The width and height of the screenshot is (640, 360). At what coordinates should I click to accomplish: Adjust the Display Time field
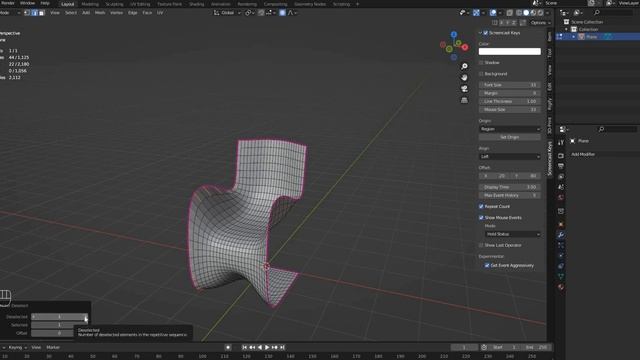coord(510,187)
